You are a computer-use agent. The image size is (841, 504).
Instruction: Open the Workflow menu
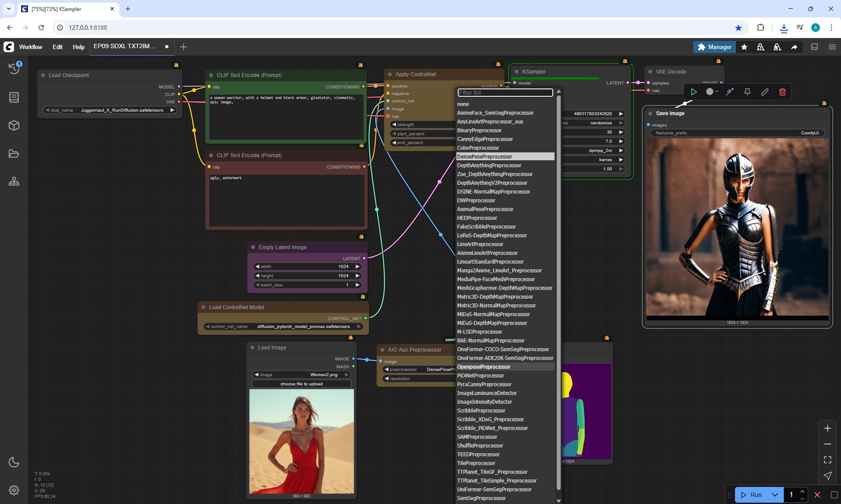31,47
